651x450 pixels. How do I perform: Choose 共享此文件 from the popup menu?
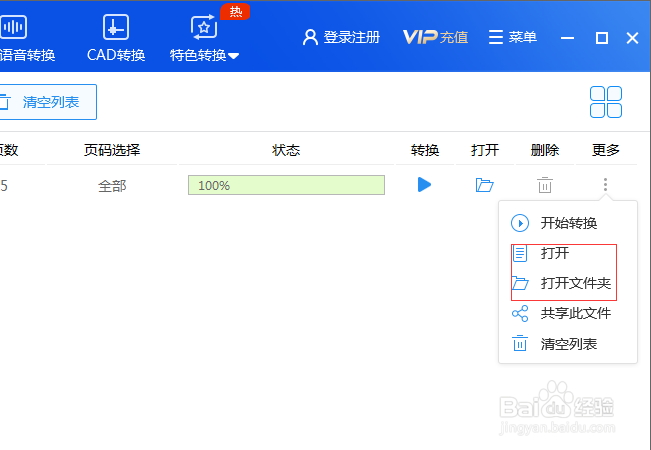[561, 314]
